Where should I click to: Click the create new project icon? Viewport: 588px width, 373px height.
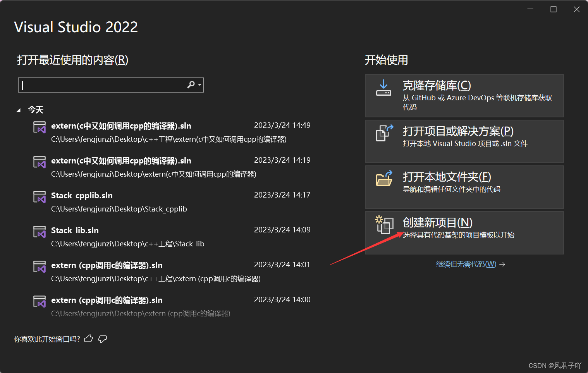click(384, 225)
